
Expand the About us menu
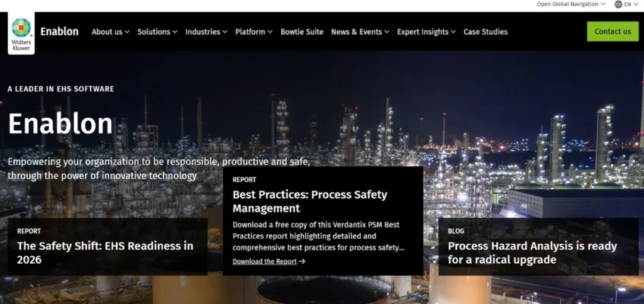[111, 31]
